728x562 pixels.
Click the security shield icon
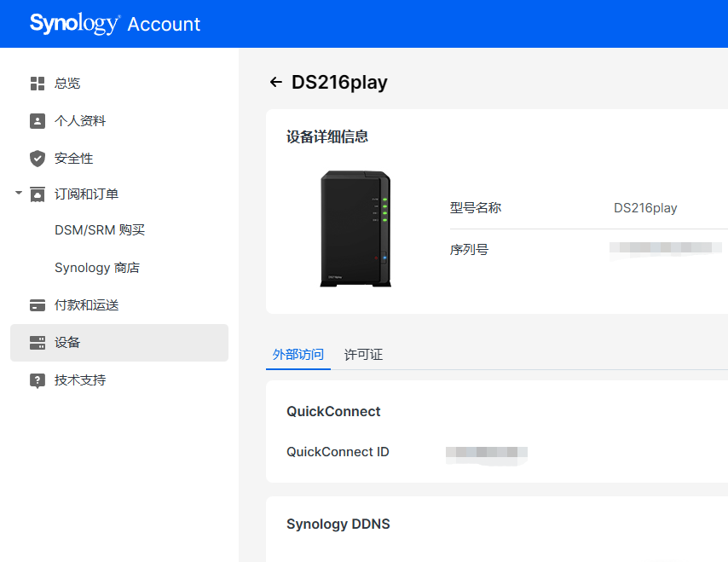point(38,159)
